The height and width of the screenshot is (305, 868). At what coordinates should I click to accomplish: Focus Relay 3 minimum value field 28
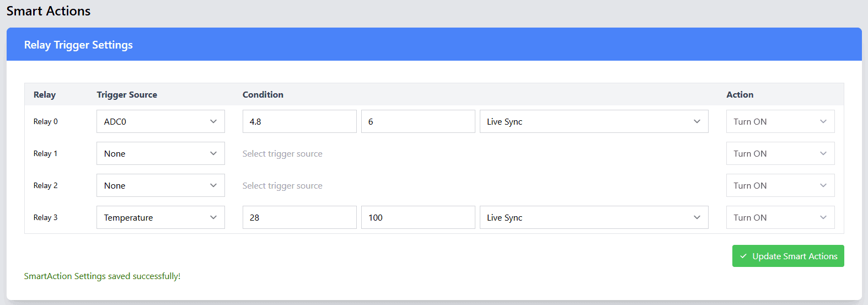[299, 217]
